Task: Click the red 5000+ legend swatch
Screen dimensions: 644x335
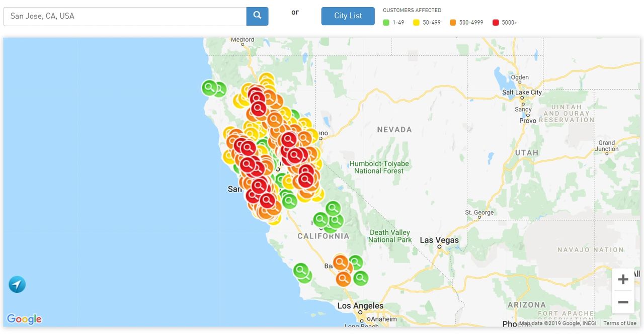Action: tap(496, 23)
